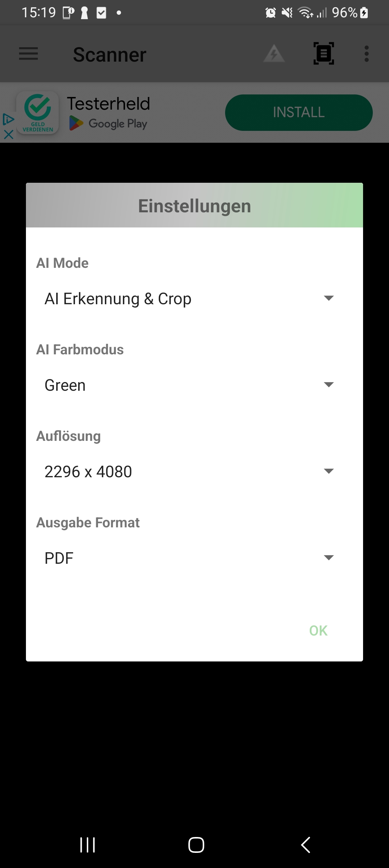Confirm settings with OK
Viewport: 389px width, 868px height.
point(318,630)
